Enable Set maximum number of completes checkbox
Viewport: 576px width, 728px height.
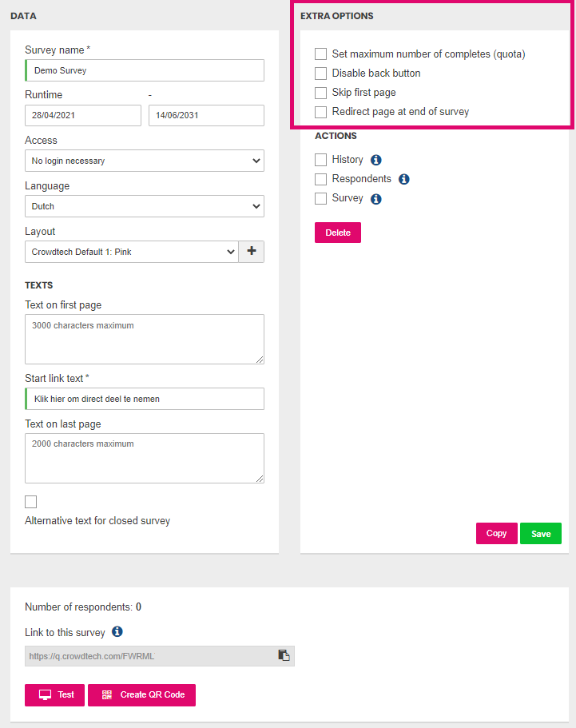coord(320,54)
